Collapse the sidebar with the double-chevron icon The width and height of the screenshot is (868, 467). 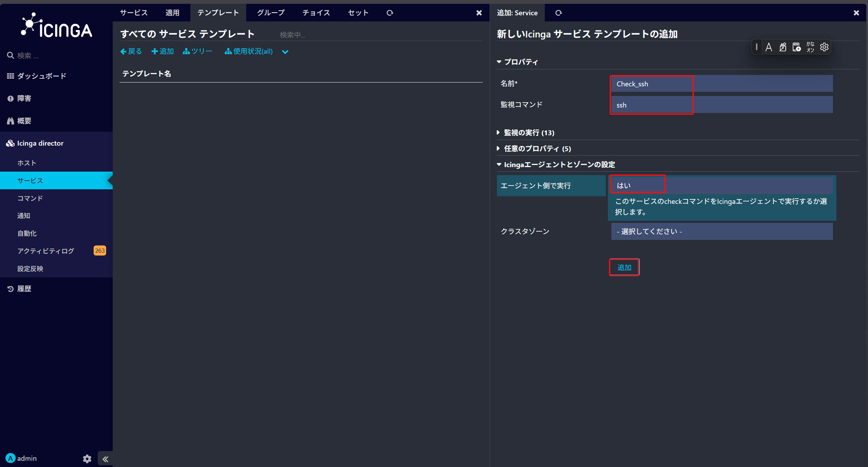click(105, 459)
